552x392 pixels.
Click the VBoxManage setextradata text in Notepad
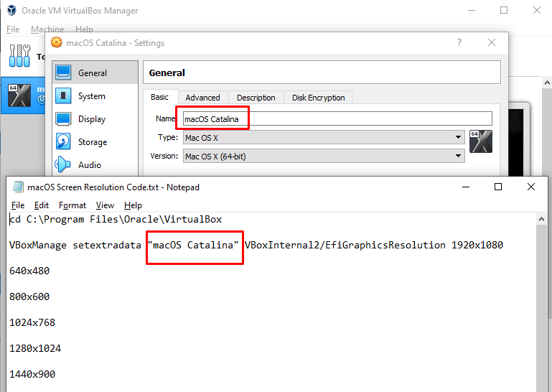click(75, 245)
